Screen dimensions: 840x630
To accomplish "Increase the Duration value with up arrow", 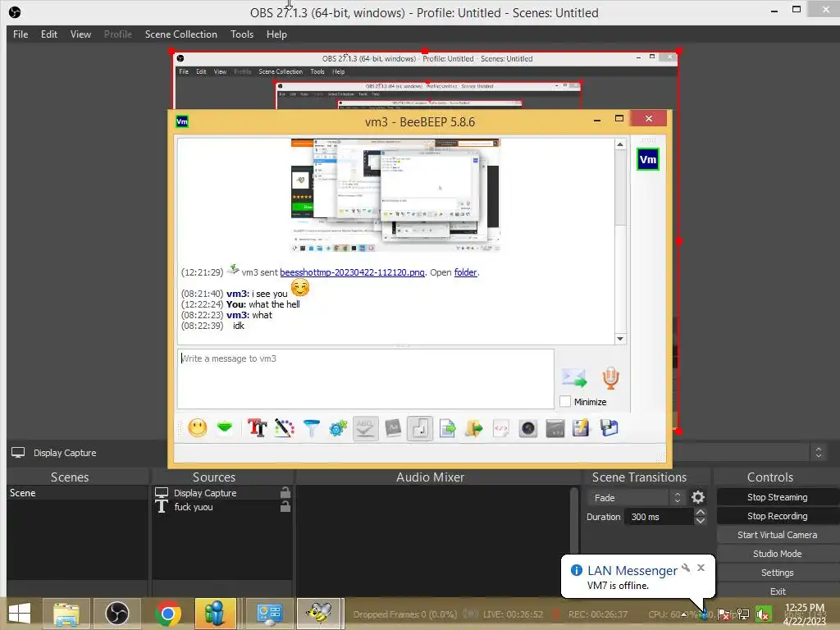I will coord(701,512).
